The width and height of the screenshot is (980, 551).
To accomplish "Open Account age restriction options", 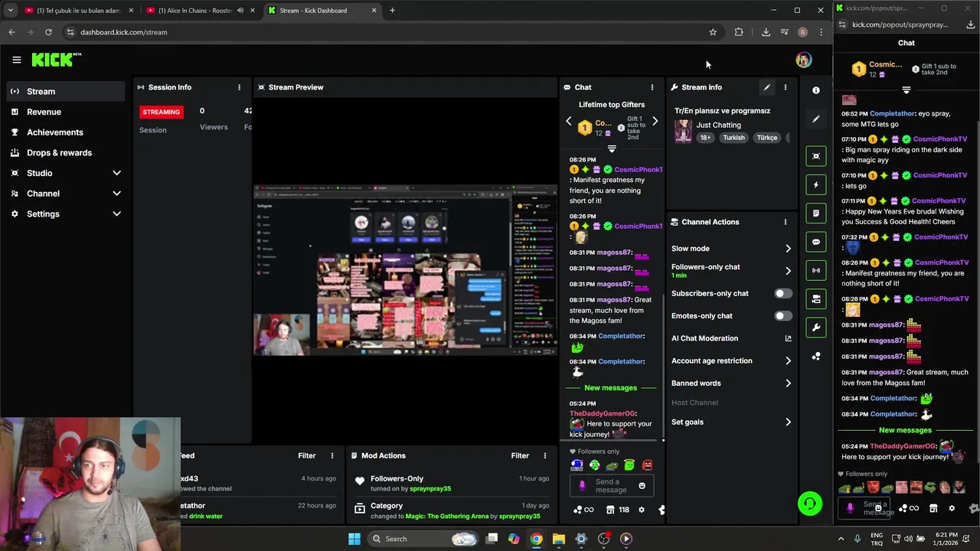I will (731, 360).
